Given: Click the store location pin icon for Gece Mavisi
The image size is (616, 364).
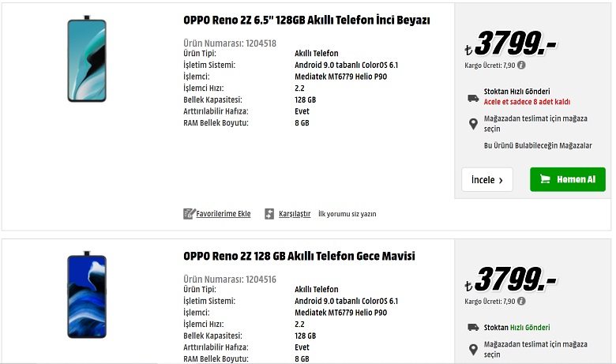Looking at the screenshot, I should click(473, 350).
